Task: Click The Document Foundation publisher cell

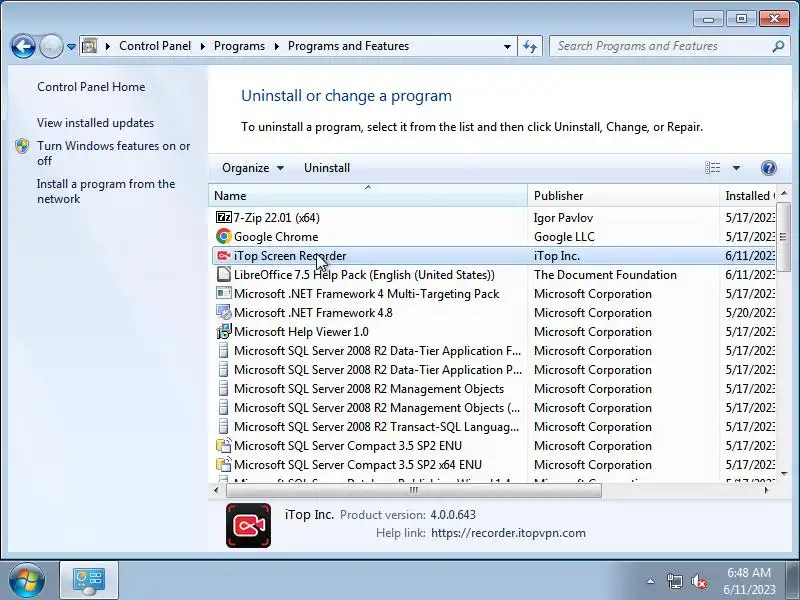Action: click(x=605, y=274)
